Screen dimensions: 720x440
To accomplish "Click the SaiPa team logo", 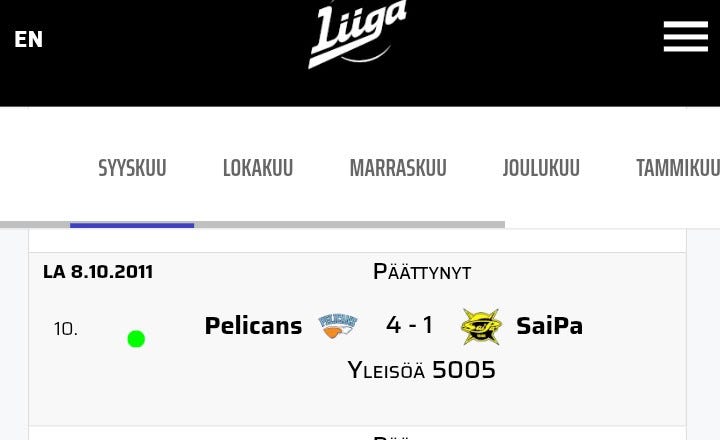I will coord(481,326).
